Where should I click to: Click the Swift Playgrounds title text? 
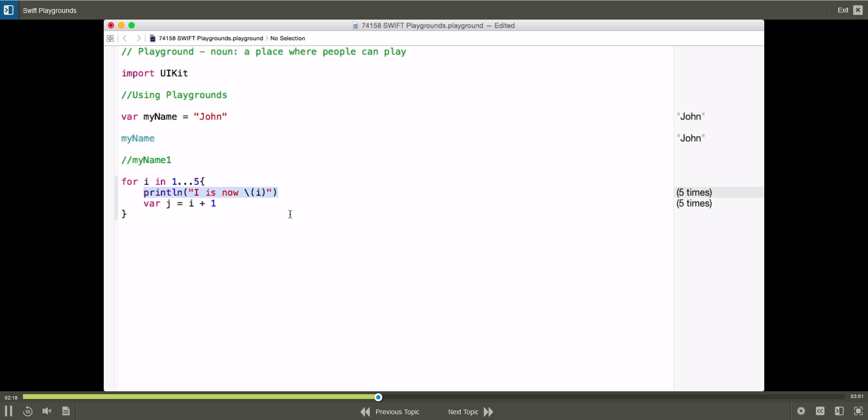tap(50, 11)
